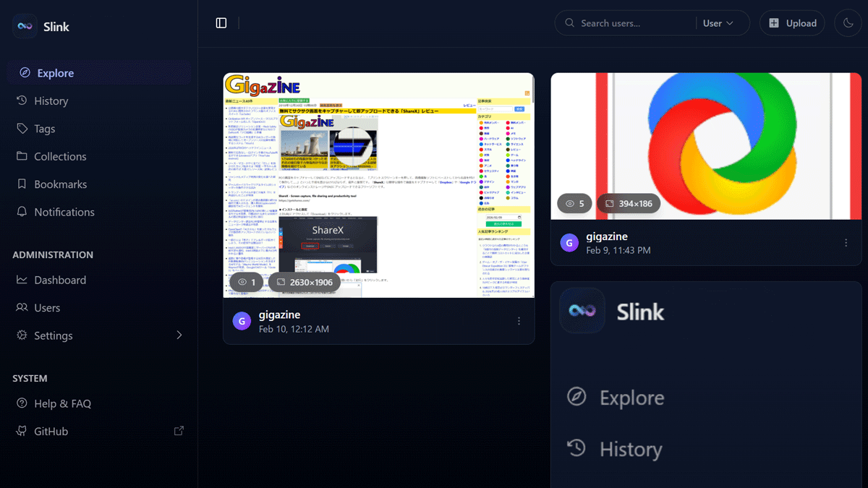Open the User search filter dropdown
868x488 pixels.
click(718, 23)
